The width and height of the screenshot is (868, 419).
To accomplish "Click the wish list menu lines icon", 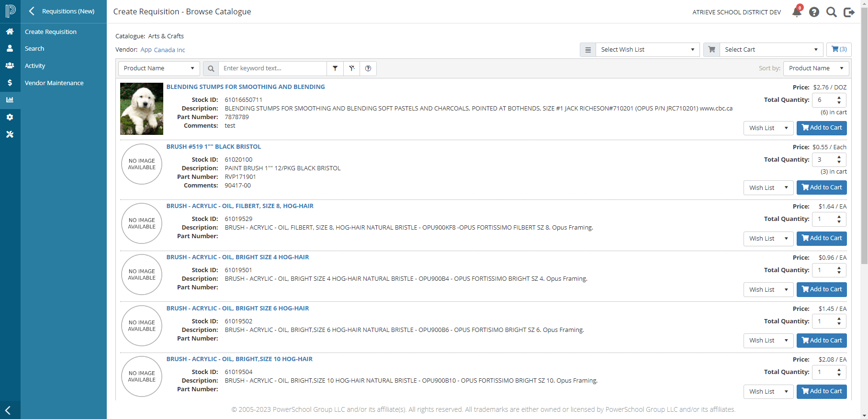I will [588, 50].
